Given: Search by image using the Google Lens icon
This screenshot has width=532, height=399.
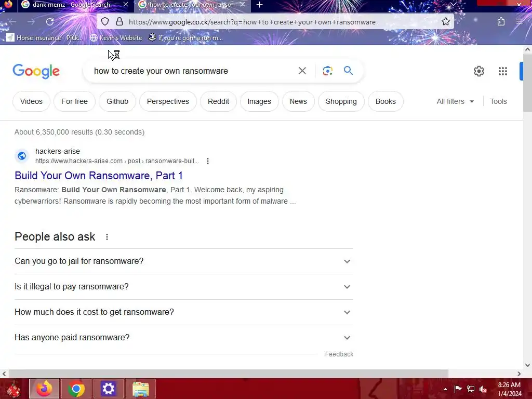Looking at the screenshot, I should (327, 71).
